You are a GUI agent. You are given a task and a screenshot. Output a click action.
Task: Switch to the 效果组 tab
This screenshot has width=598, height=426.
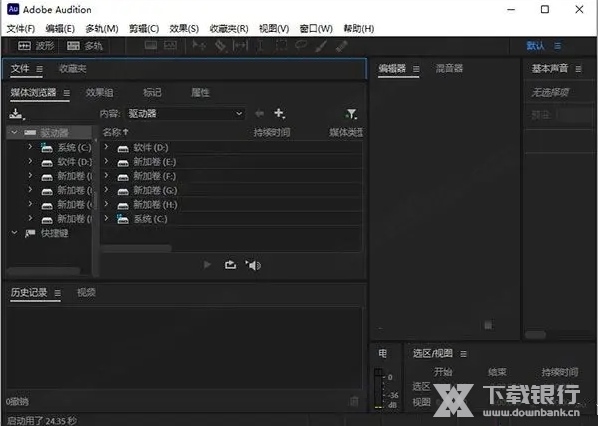(99, 93)
